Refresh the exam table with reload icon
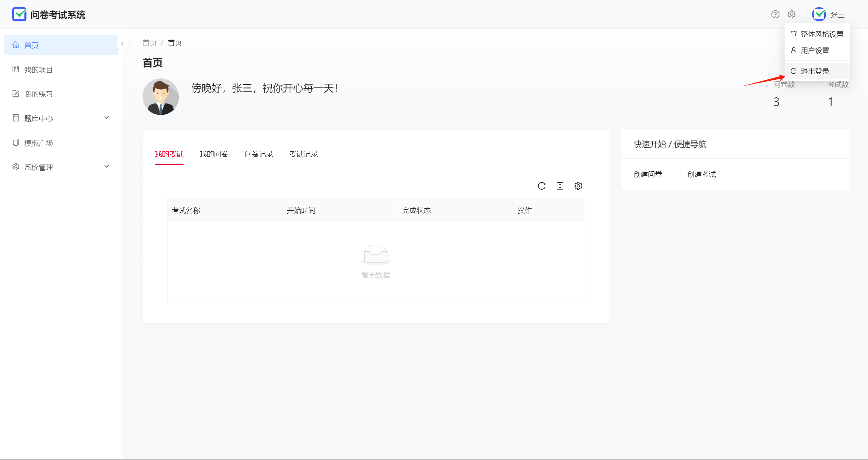 pyautogui.click(x=542, y=186)
